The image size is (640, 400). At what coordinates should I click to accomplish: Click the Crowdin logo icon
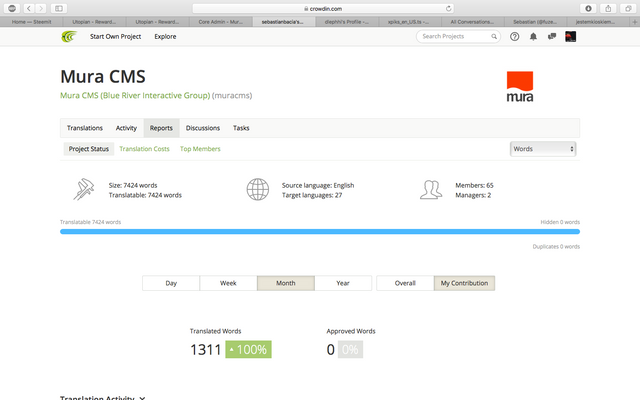(x=69, y=37)
